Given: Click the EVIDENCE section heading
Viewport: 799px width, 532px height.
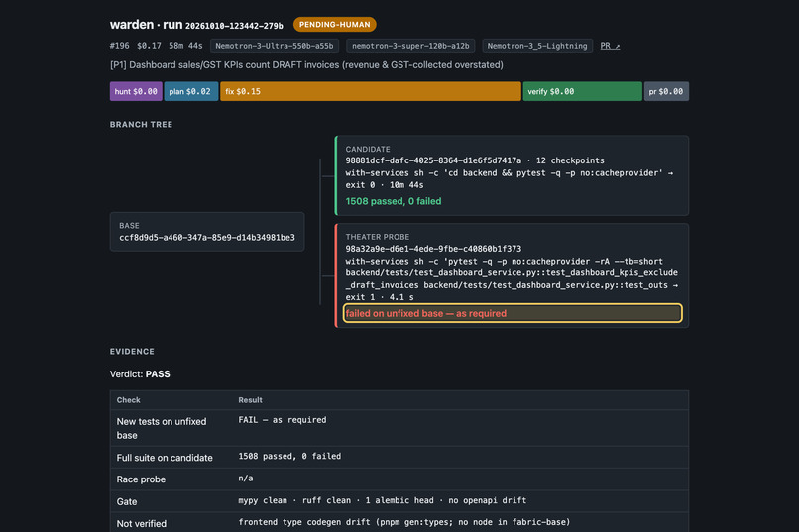Looking at the screenshot, I should 132,352.
